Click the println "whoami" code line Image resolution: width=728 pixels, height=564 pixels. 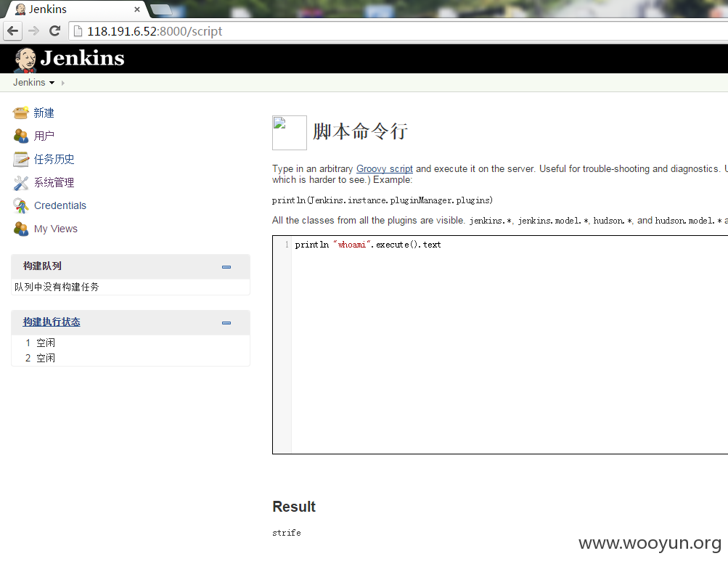368,245
